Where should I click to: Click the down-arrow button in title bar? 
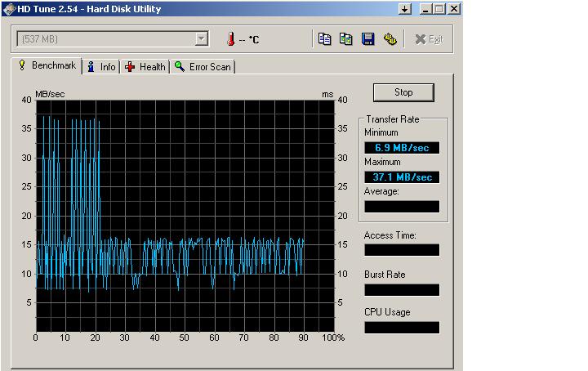404,9
